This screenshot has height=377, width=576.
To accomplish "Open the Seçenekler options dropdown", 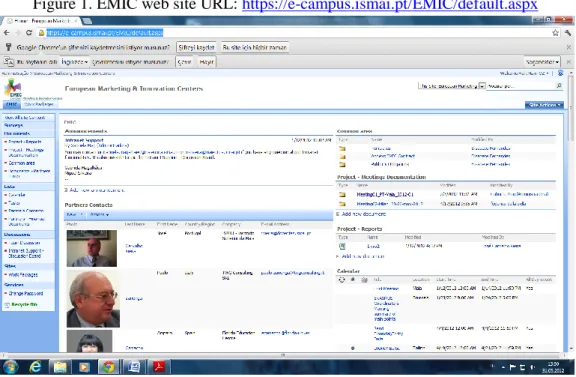I will point(542,62).
